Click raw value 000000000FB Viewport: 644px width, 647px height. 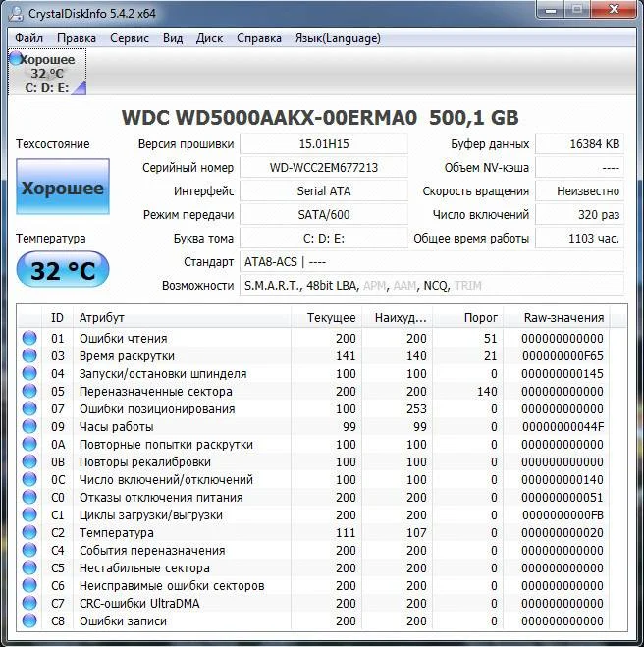(563, 515)
